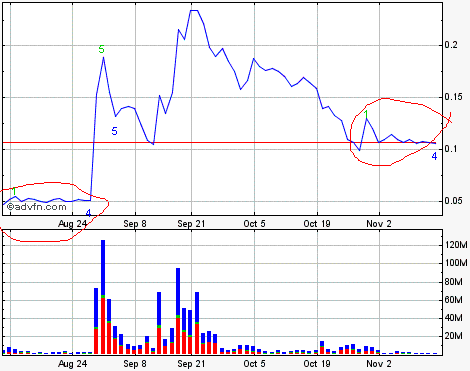
Task: Pick the Aug 24 date under the volume chart
Action: pyautogui.click(x=72, y=364)
